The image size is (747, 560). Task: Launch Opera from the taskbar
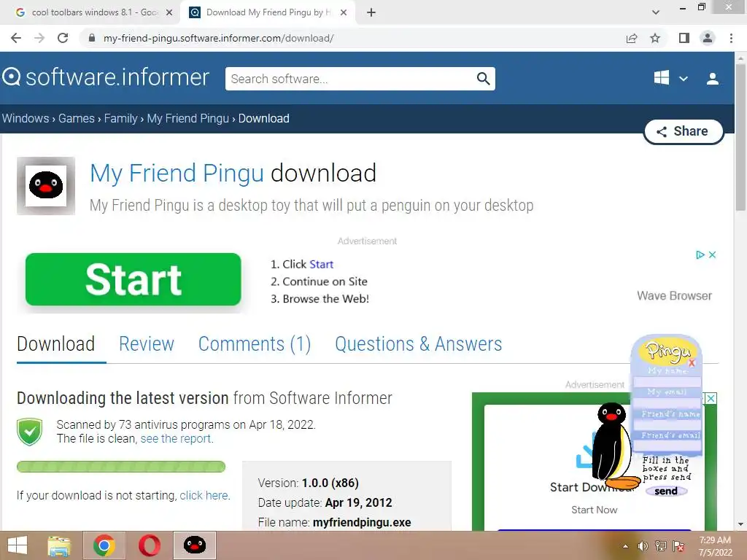pos(149,545)
